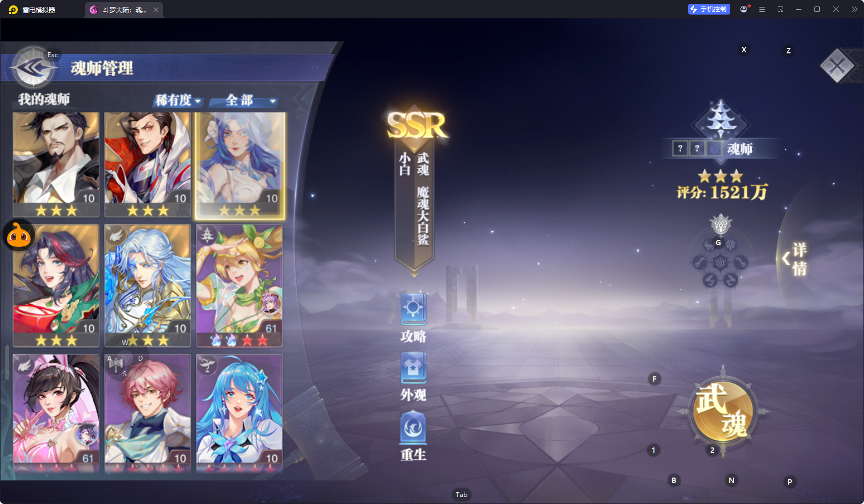Click the 魔魂大白鲨 name banner
This screenshot has width=864, height=504.
click(423, 216)
